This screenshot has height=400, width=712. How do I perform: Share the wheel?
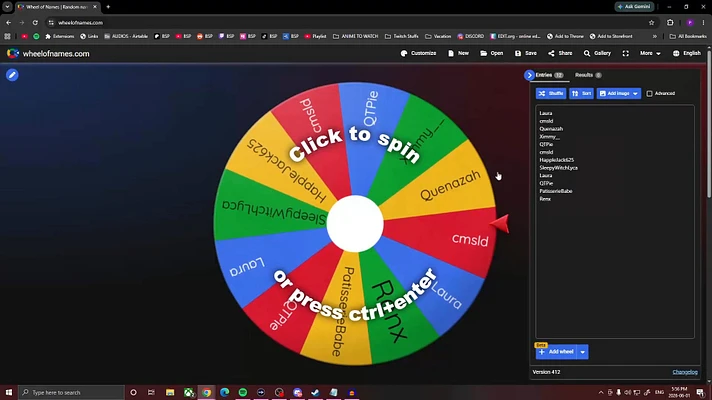point(560,54)
